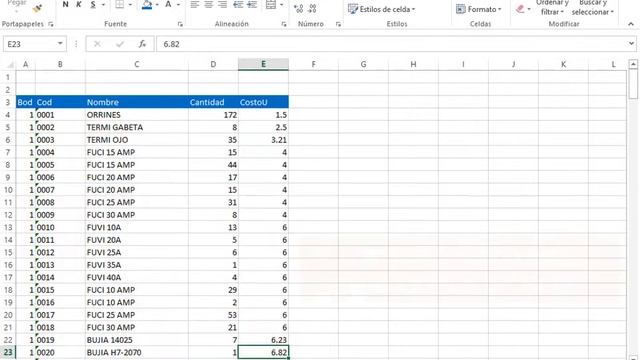
Task: Apply font color A
Action: tap(168, 4)
